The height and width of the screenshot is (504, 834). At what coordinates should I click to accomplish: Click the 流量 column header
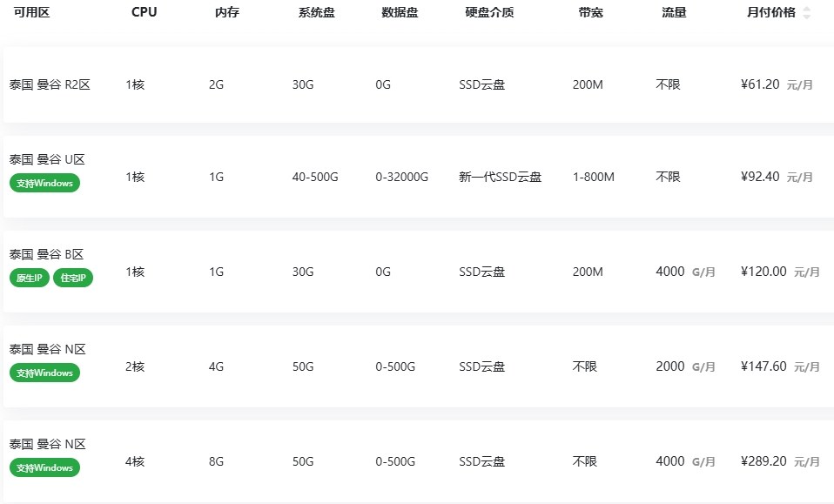674,12
